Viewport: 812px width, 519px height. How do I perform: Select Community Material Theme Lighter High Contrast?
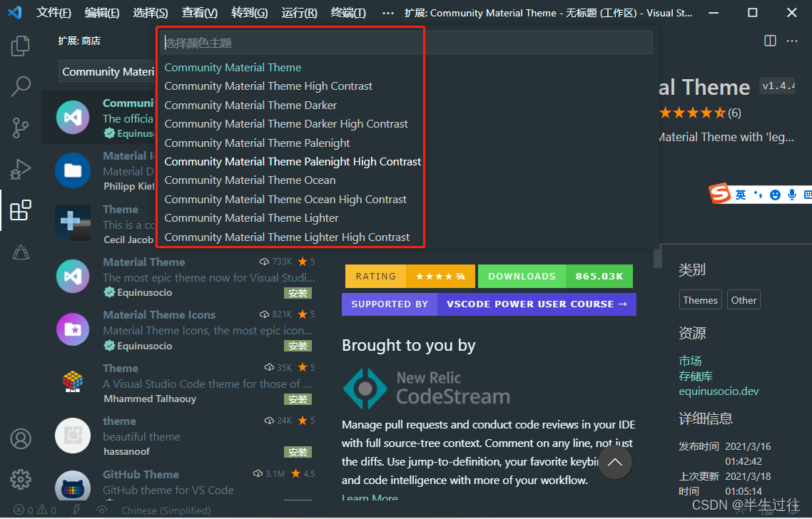point(407,237)
